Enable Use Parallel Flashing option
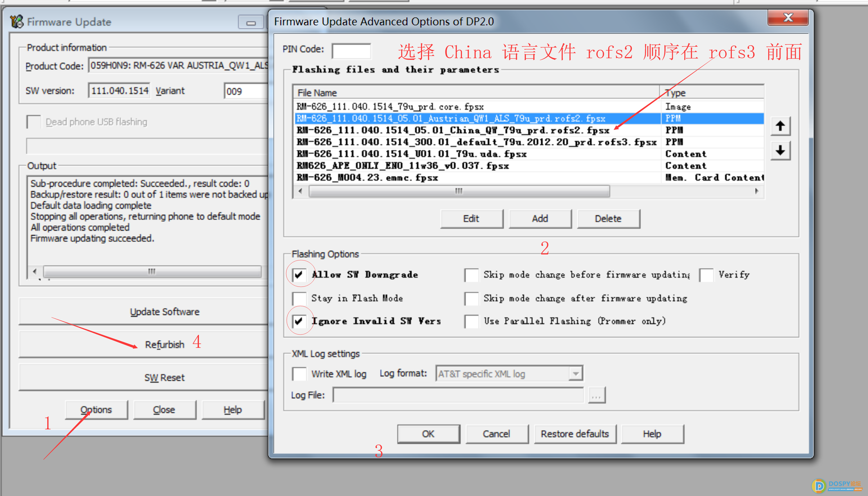Screen dimensions: 868x496 coord(471,321)
